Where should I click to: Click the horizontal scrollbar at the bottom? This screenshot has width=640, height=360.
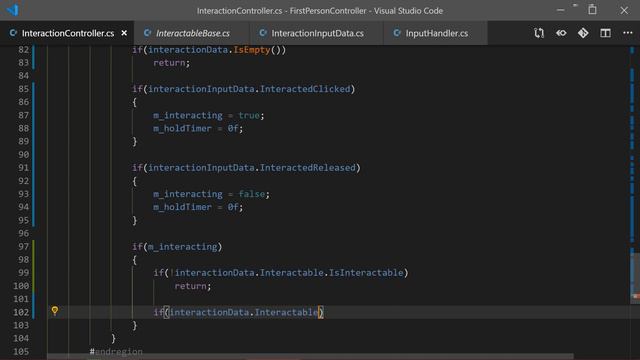(310, 357)
